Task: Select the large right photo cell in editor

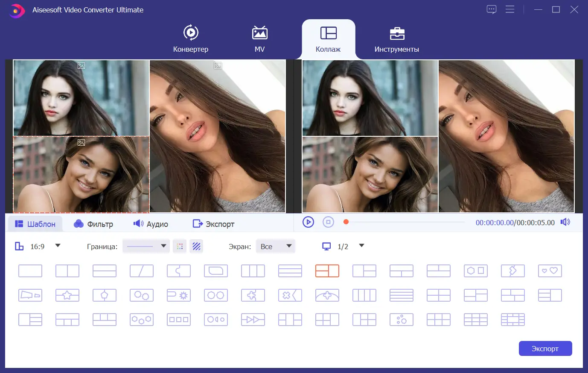Action: click(218, 136)
